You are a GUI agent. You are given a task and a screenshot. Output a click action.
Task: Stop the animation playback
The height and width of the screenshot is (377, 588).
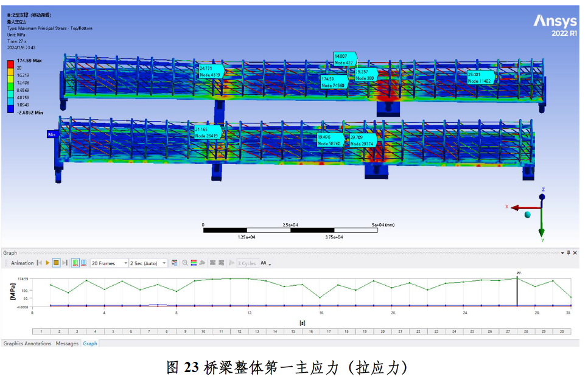(55, 263)
